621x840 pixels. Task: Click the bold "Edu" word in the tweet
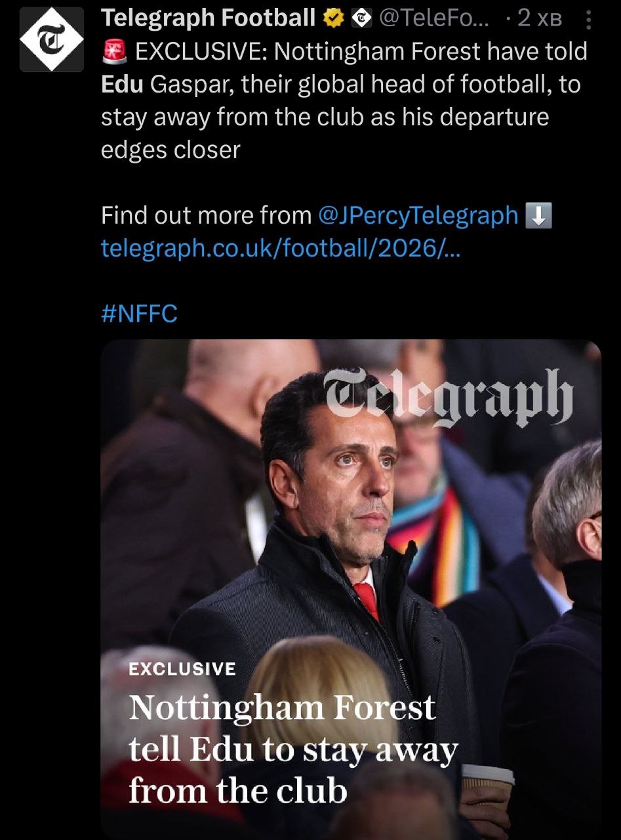point(123,84)
